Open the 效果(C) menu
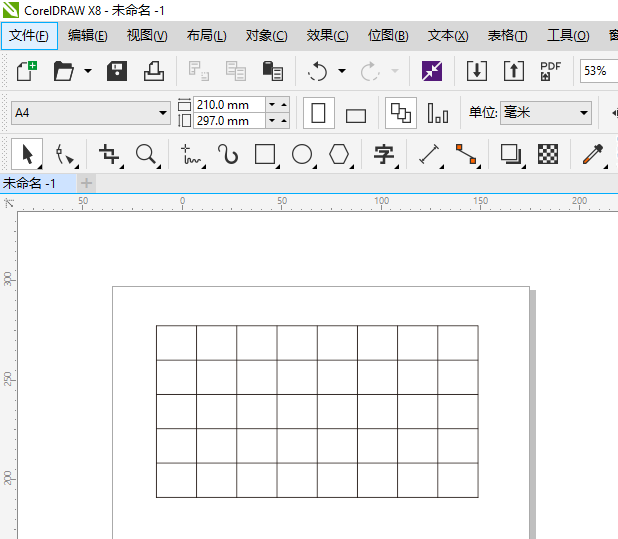 tap(327, 36)
